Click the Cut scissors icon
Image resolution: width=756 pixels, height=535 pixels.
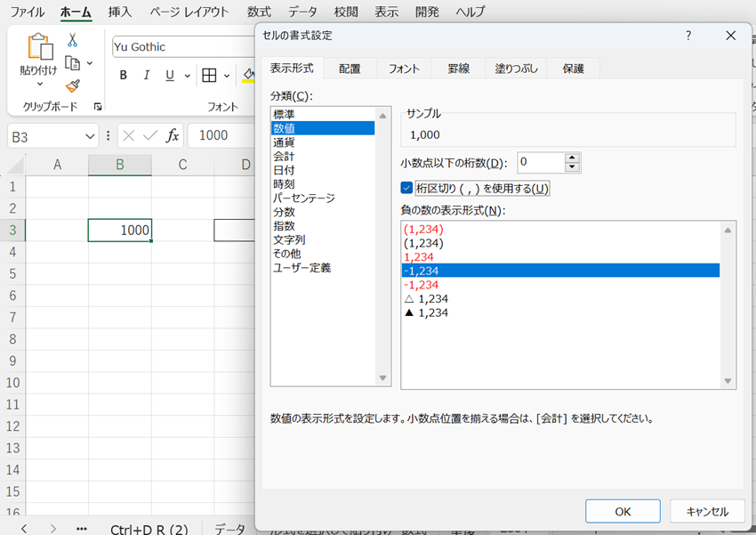(x=72, y=39)
